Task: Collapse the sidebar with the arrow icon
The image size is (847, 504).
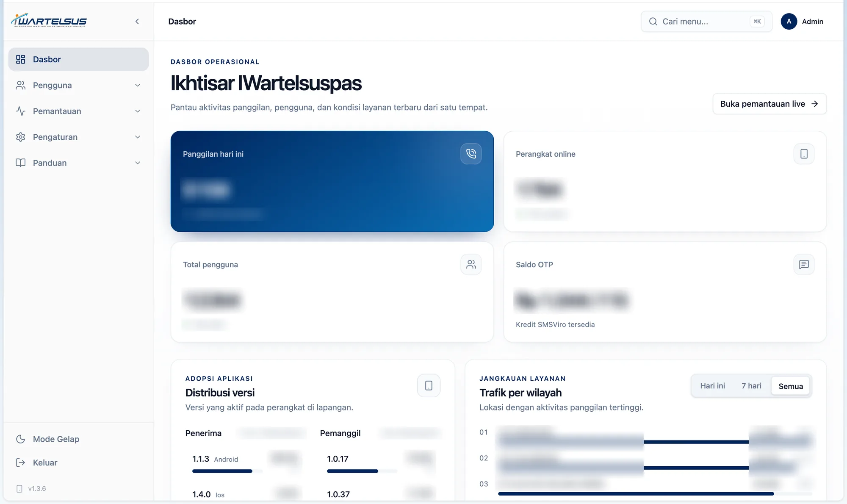Action: pos(137,21)
